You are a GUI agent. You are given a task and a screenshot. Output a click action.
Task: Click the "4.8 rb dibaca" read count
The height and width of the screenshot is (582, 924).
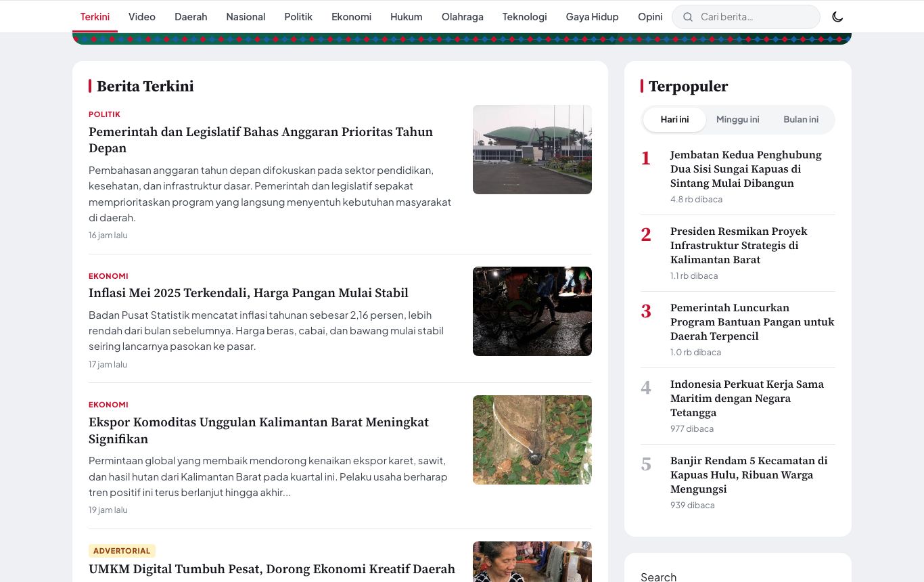[x=696, y=200]
